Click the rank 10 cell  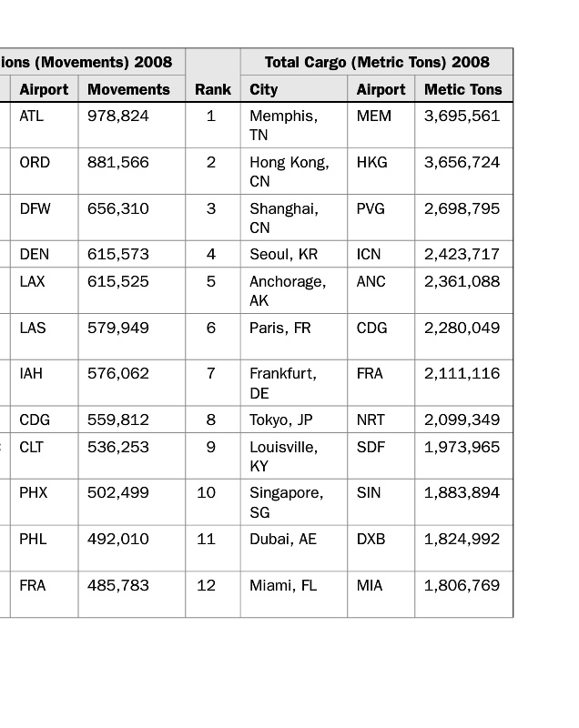tap(207, 492)
